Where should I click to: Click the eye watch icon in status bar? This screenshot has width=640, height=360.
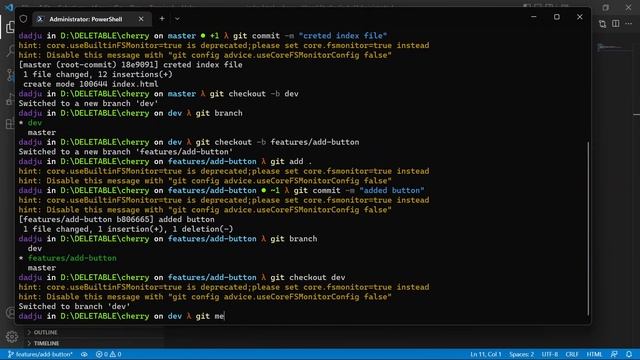click(84, 354)
